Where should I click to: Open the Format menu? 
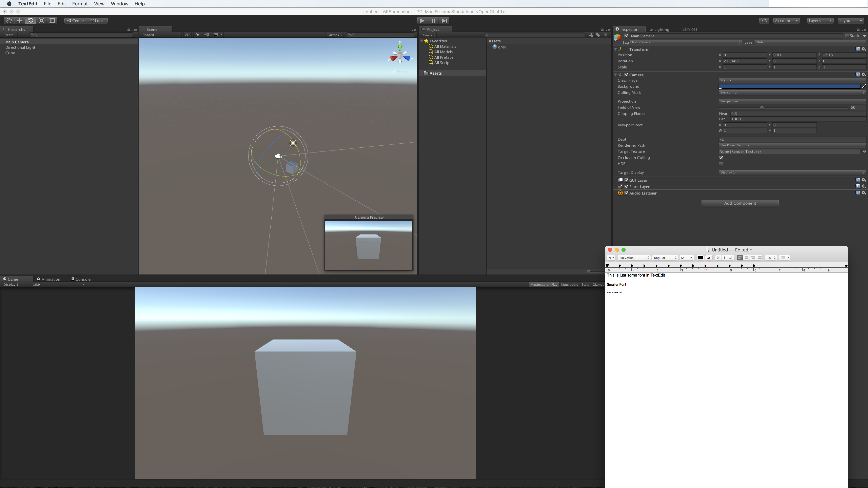[x=80, y=4]
